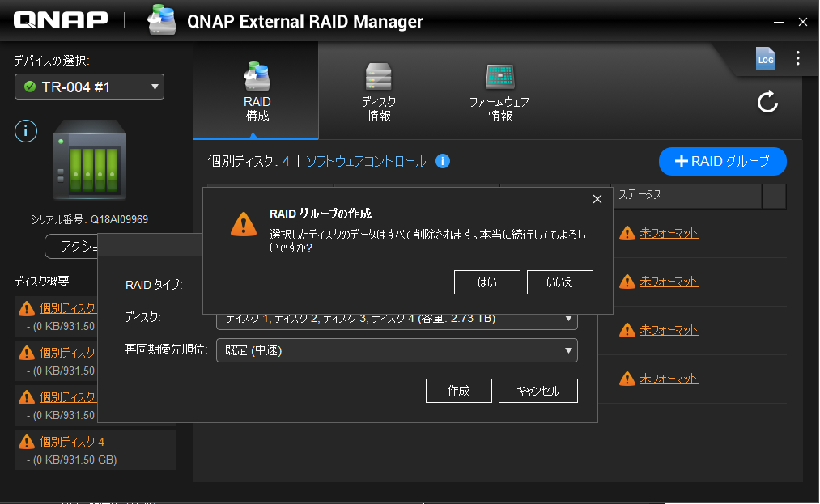Screen dimensions: 820x504
Task: Open the ディスク情報 tab
Action: (x=378, y=92)
